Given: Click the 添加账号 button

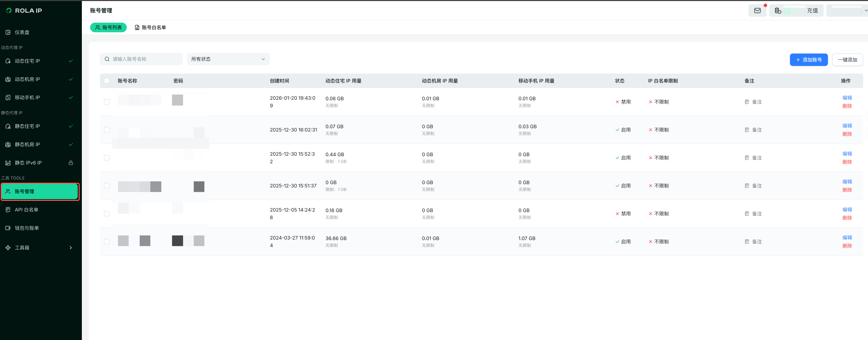Looking at the screenshot, I should [x=808, y=60].
